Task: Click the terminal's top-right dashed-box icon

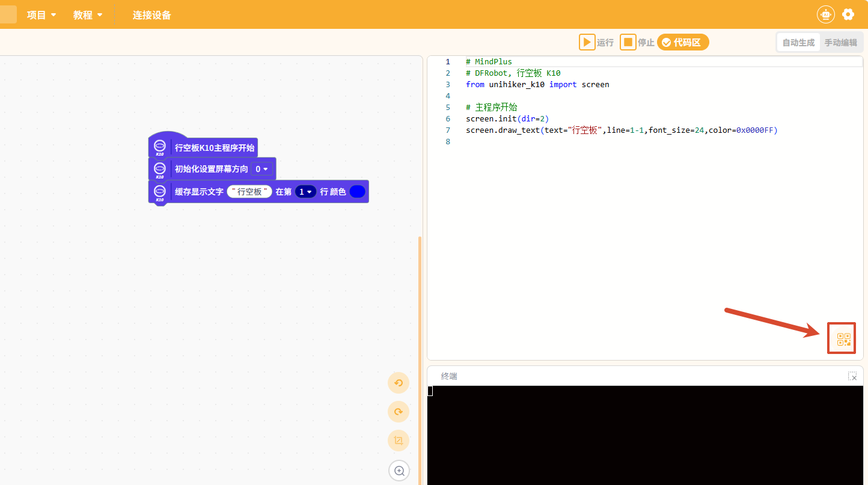Action: [x=852, y=376]
